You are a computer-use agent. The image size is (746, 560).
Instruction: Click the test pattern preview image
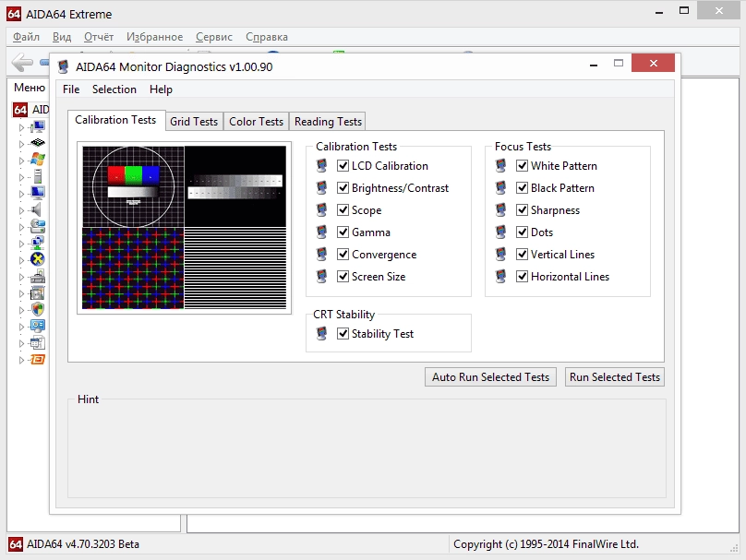point(184,227)
